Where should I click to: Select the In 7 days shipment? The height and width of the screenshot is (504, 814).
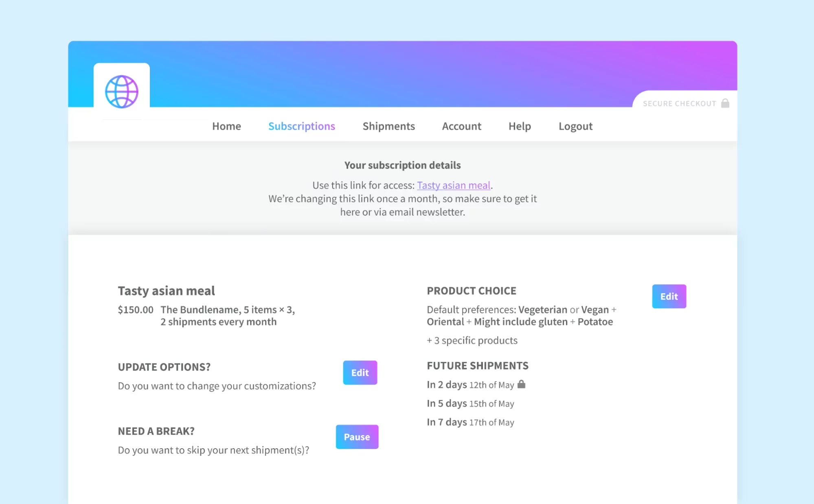470,422
